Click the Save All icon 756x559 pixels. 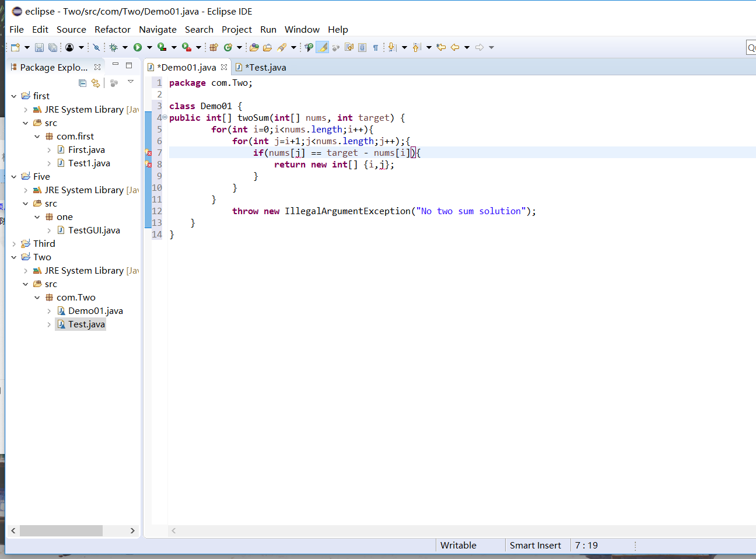52,47
